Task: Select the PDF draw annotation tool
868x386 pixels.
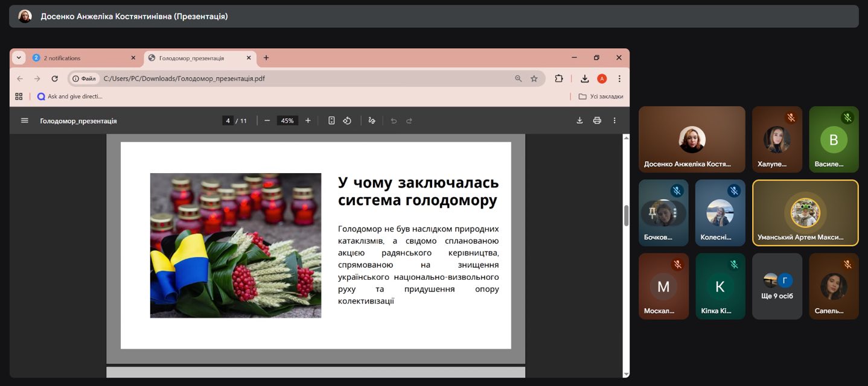Action: pyautogui.click(x=372, y=121)
